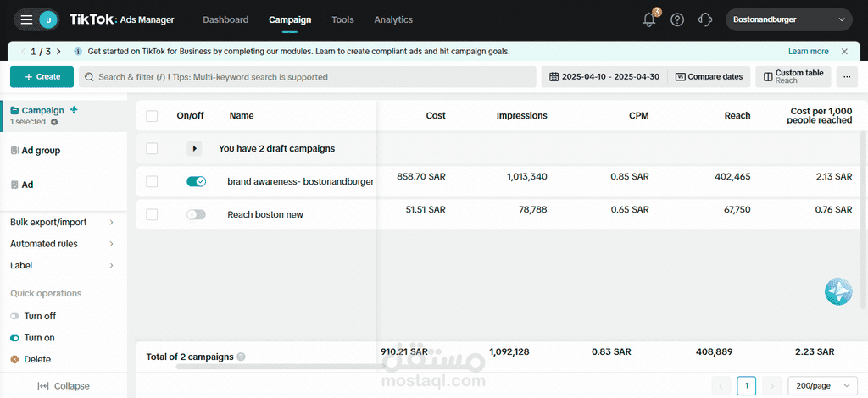This screenshot has height=398, width=868.
Task: Close the Get started banner
Action: 844,52
